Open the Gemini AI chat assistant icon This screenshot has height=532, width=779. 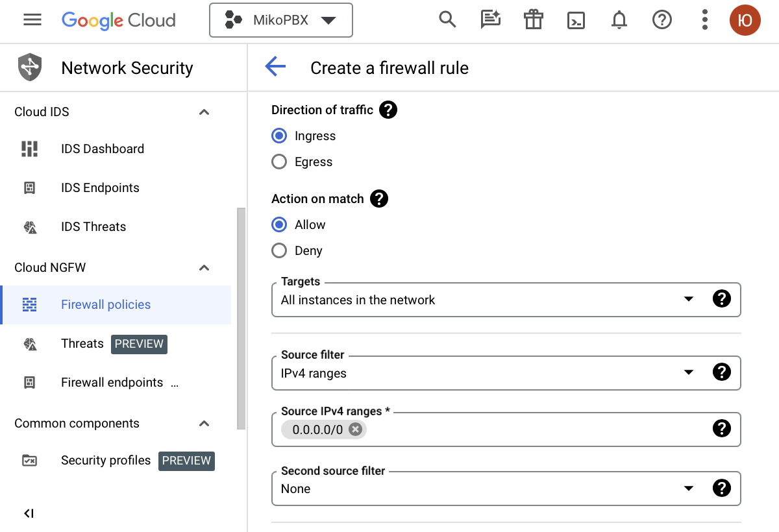pyautogui.click(x=490, y=20)
